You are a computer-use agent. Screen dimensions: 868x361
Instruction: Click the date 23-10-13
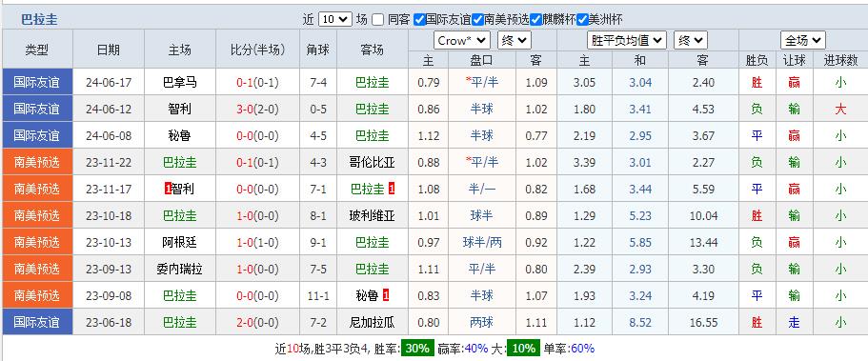tap(109, 242)
